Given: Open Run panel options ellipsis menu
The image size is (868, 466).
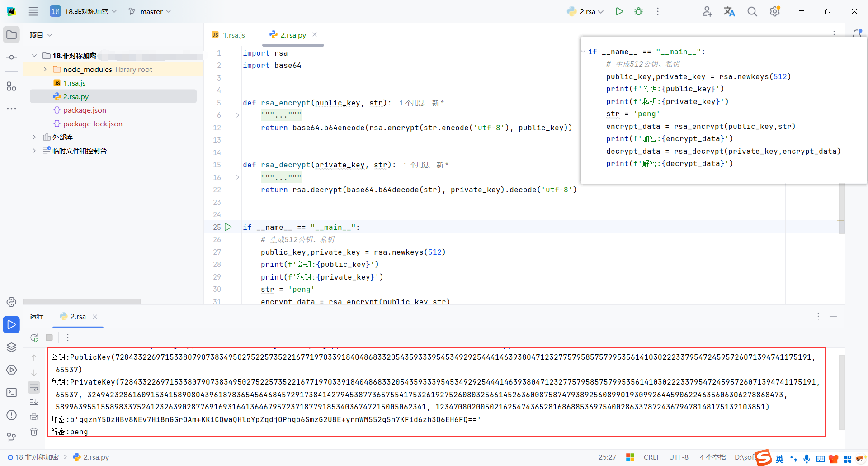Looking at the screenshot, I should (818, 316).
